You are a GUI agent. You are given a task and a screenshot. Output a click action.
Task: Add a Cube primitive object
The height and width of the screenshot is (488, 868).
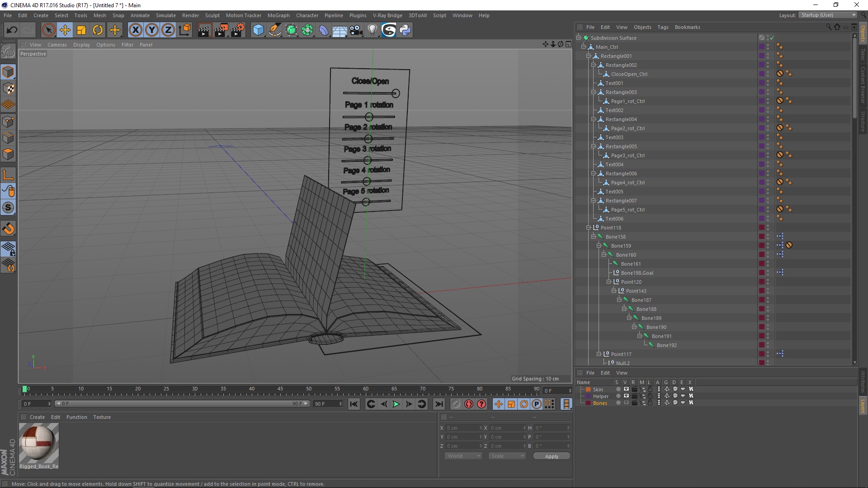click(258, 30)
